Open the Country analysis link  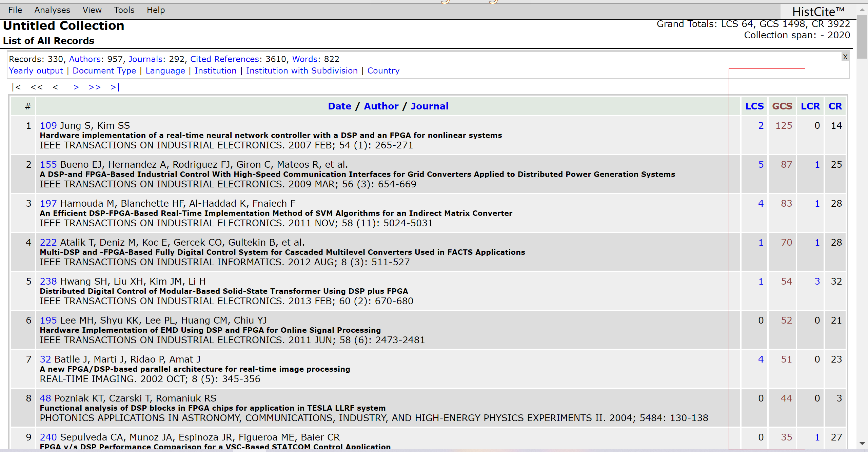(383, 70)
